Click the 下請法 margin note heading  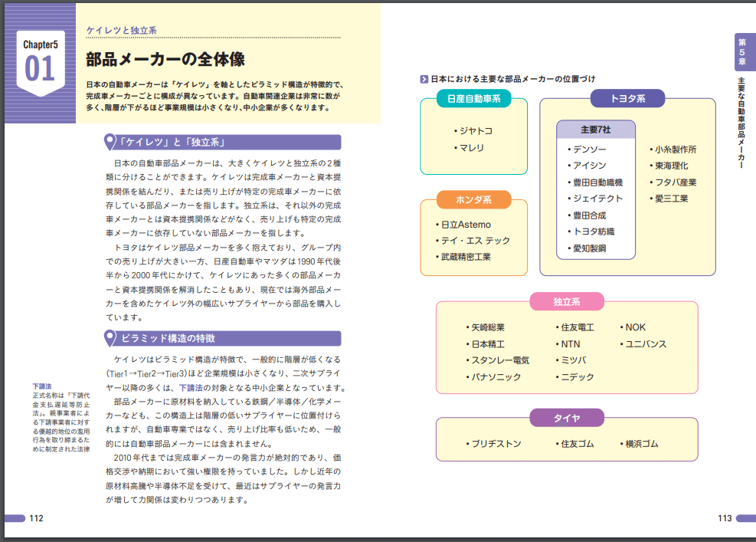(x=42, y=386)
